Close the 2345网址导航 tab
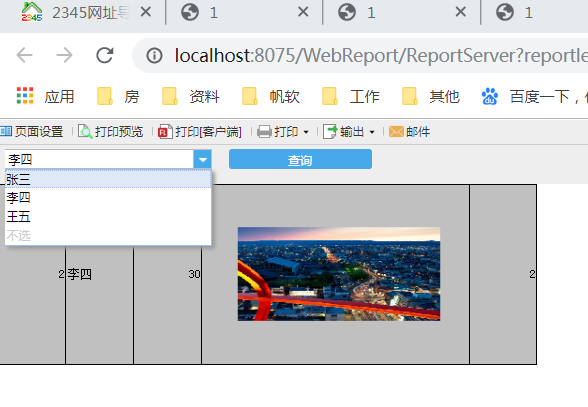This screenshot has width=588, height=407. (146, 12)
